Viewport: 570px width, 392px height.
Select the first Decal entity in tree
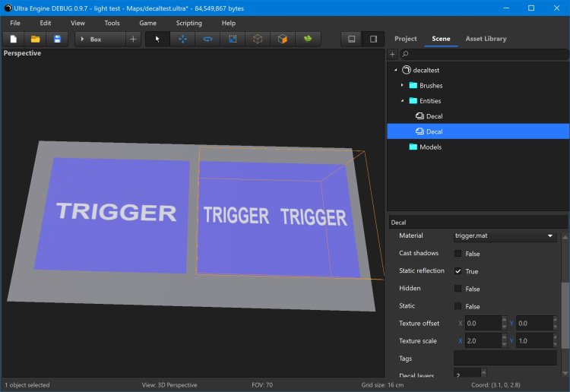coord(434,116)
